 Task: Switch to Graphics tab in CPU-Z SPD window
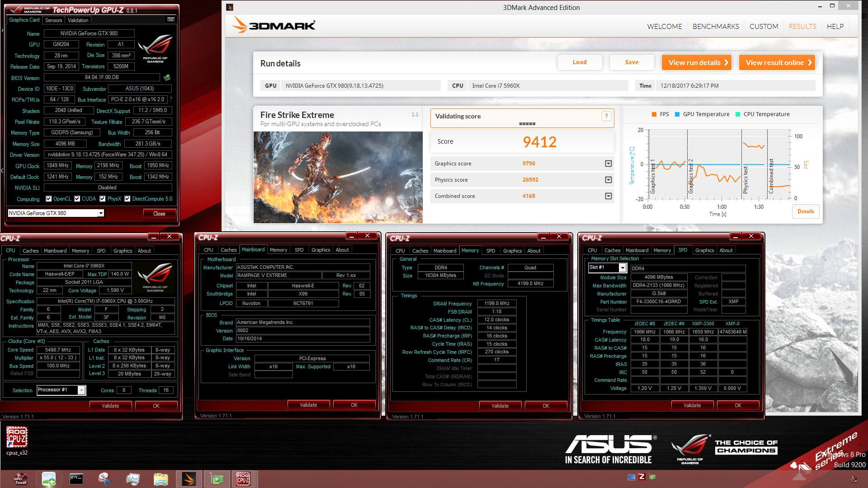point(704,250)
